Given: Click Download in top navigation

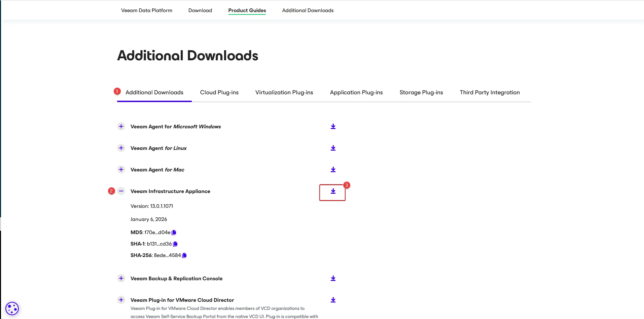Looking at the screenshot, I should point(200,10).
